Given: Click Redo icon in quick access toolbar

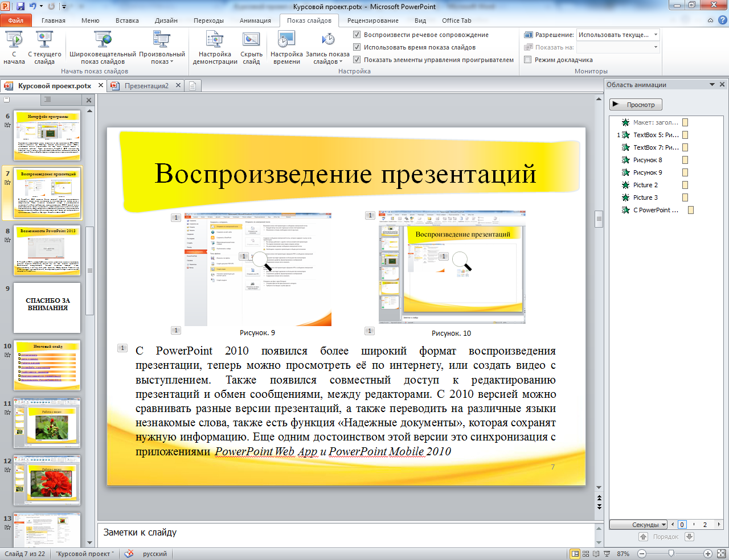Looking at the screenshot, I should [x=51, y=6].
